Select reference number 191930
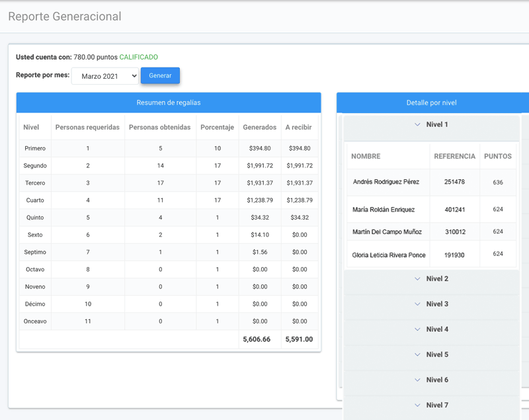Screen dimensions: 529x420 [x=454, y=255]
